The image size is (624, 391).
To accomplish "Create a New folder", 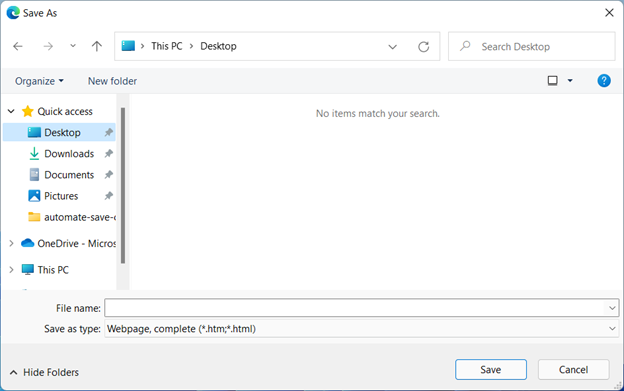I will pos(112,81).
